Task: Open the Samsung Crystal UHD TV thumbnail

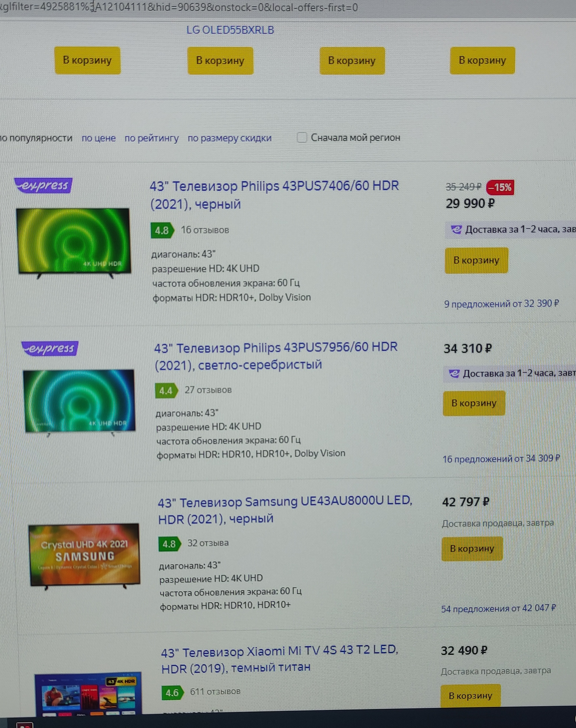Action: (84, 555)
